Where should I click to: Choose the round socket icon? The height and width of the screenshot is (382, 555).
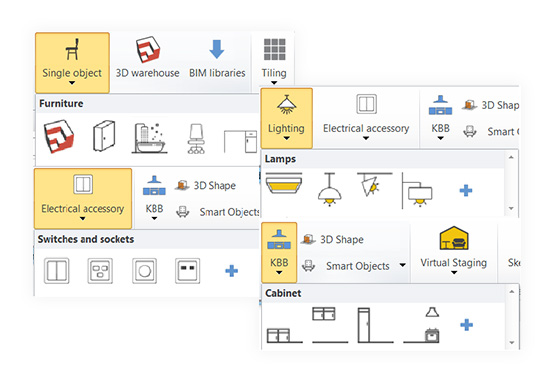point(144,271)
